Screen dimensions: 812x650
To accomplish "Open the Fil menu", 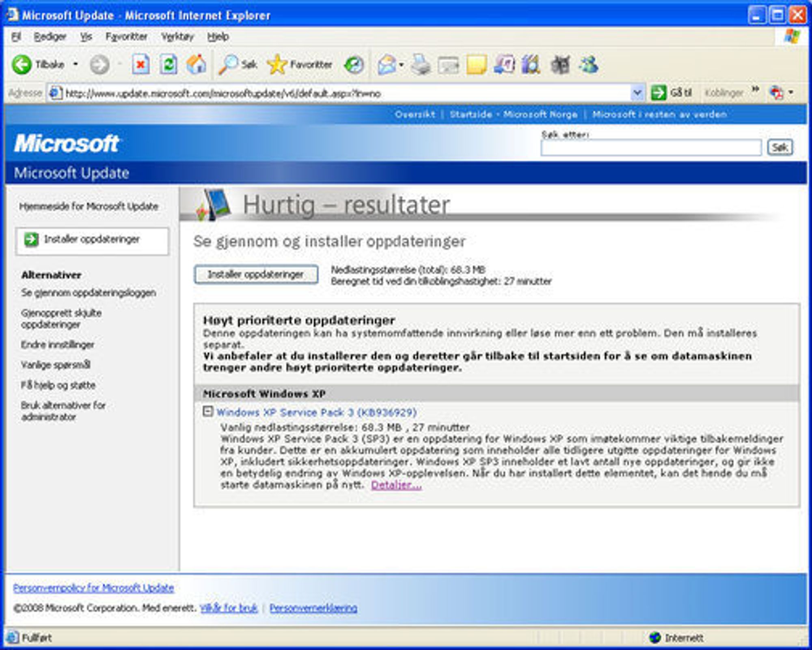I will point(16,37).
